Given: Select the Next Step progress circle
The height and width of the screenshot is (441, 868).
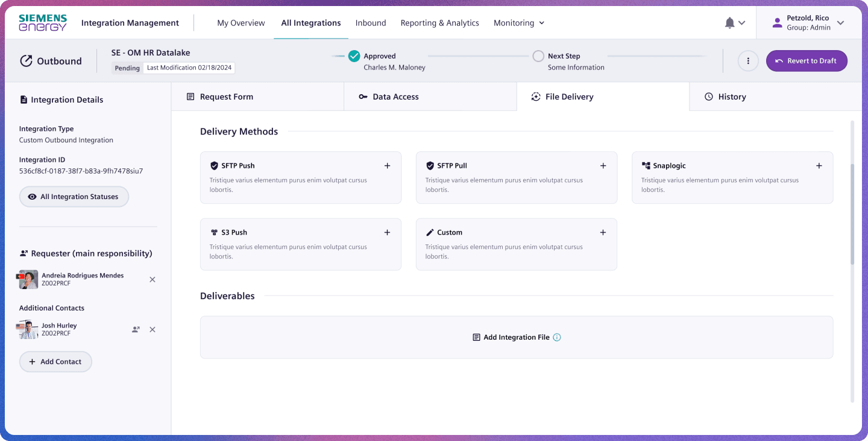Looking at the screenshot, I should tap(538, 56).
